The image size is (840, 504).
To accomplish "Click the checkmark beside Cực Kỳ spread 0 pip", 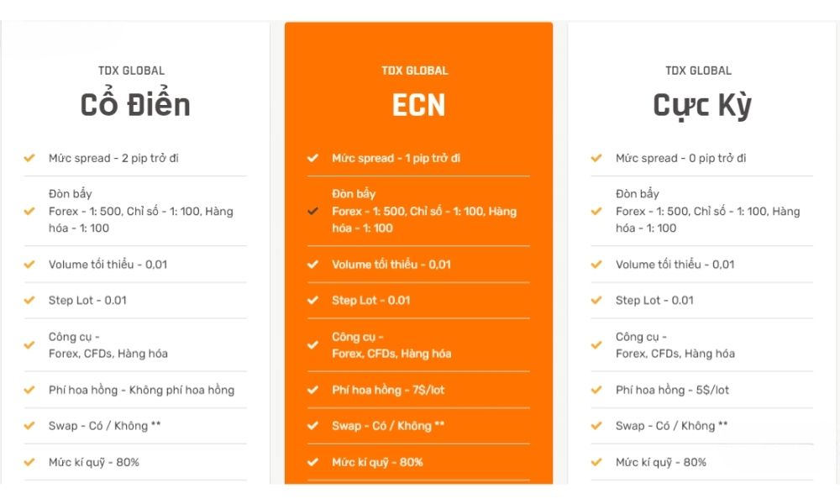I will coord(596,158).
